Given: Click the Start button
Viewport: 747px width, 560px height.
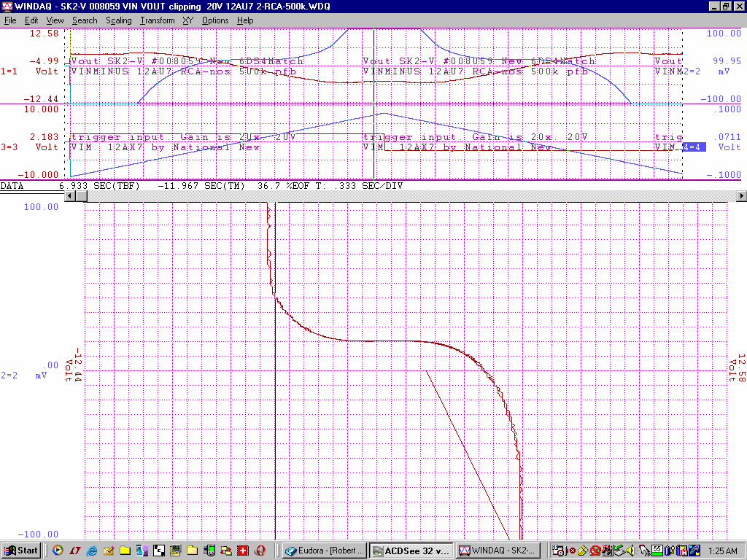Looking at the screenshot, I should coord(21,551).
